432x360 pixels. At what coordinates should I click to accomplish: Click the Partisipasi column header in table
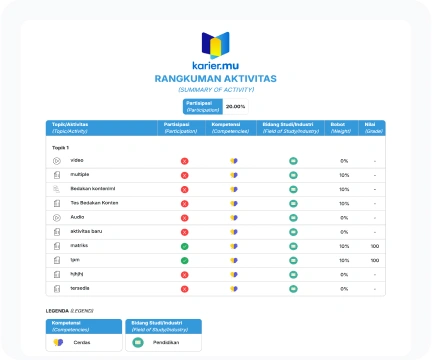point(181,128)
